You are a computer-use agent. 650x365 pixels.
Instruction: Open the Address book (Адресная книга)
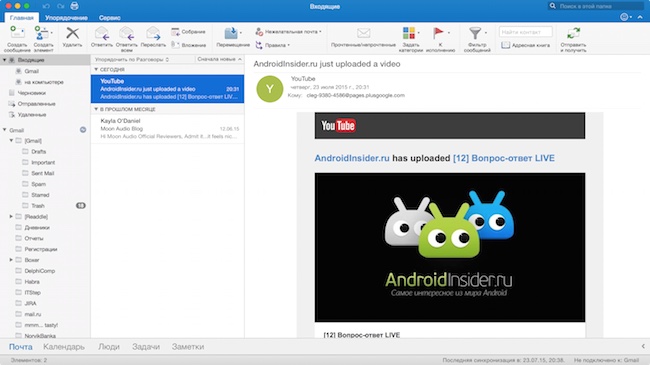click(526, 45)
